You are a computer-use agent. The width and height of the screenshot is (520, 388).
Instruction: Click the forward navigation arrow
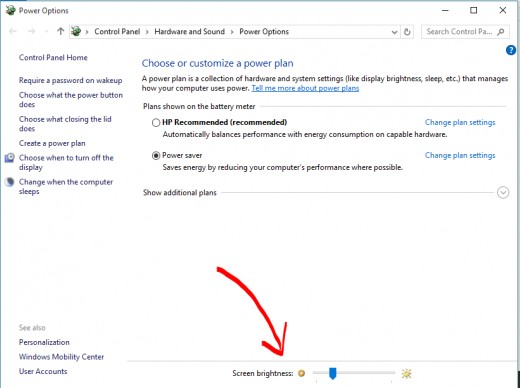pos(32,31)
